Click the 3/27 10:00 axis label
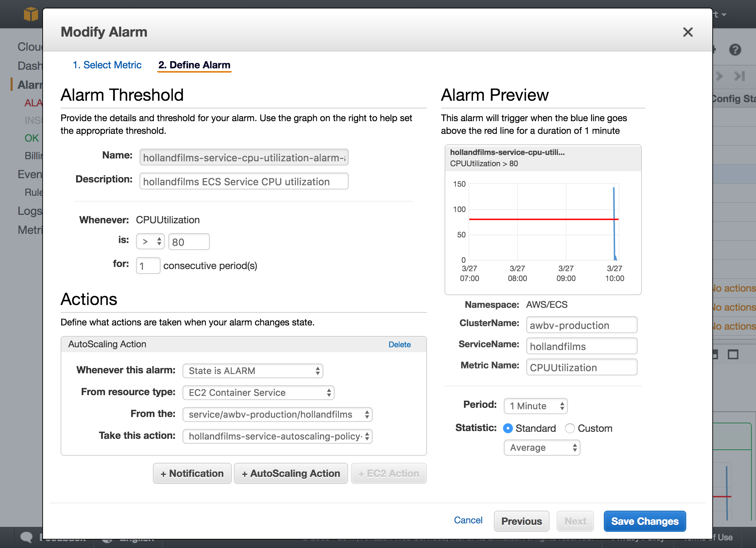Screen dimensions: 756x548 tap(614, 273)
